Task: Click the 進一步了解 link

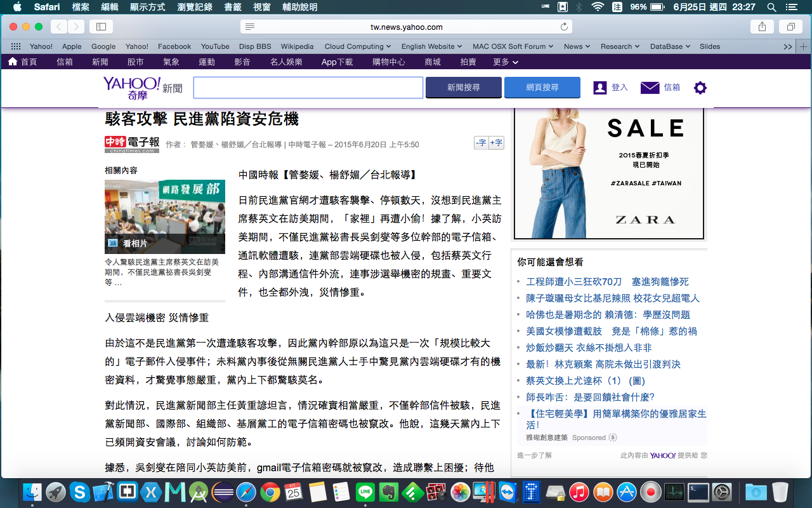Action: [x=534, y=455]
